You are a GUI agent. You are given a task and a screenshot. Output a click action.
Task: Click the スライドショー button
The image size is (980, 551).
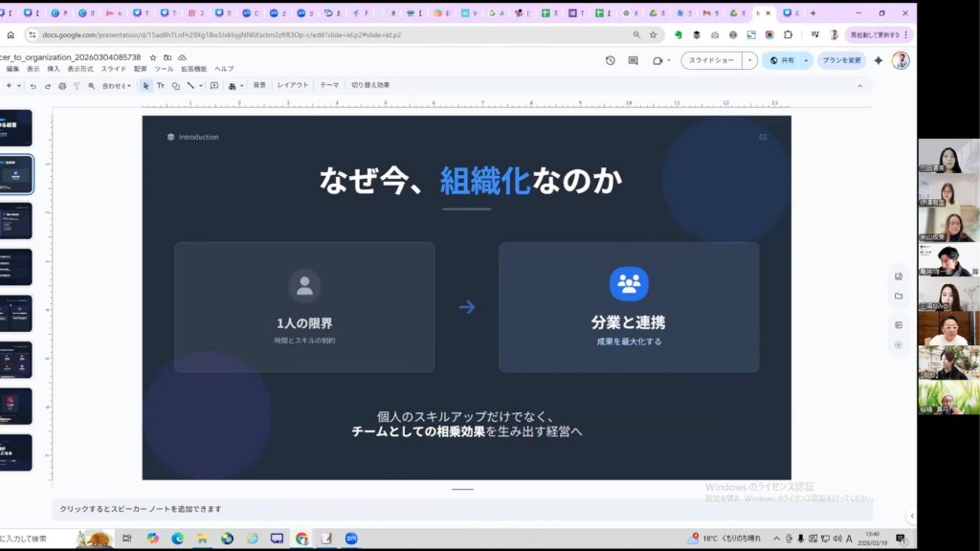712,60
